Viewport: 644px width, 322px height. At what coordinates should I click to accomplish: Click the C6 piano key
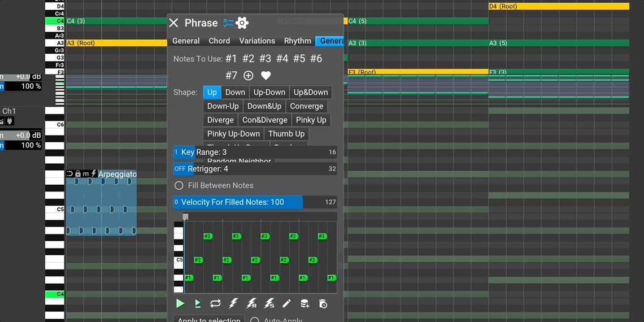(x=55, y=124)
